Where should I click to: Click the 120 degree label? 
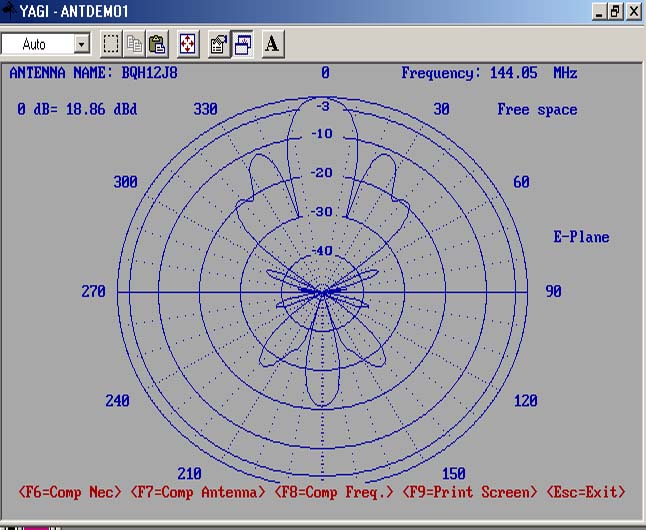point(526,401)
